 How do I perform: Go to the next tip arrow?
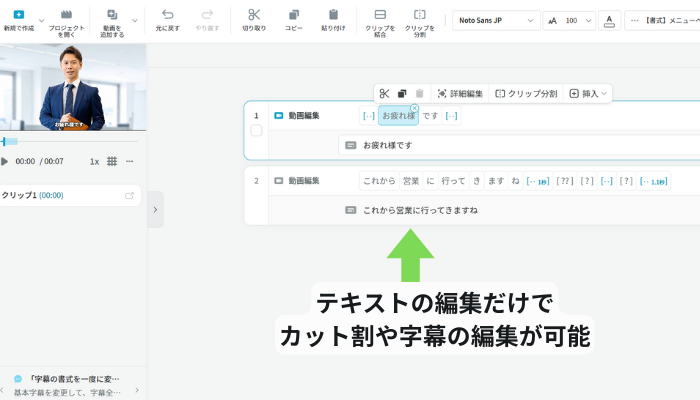coord(137,390)
